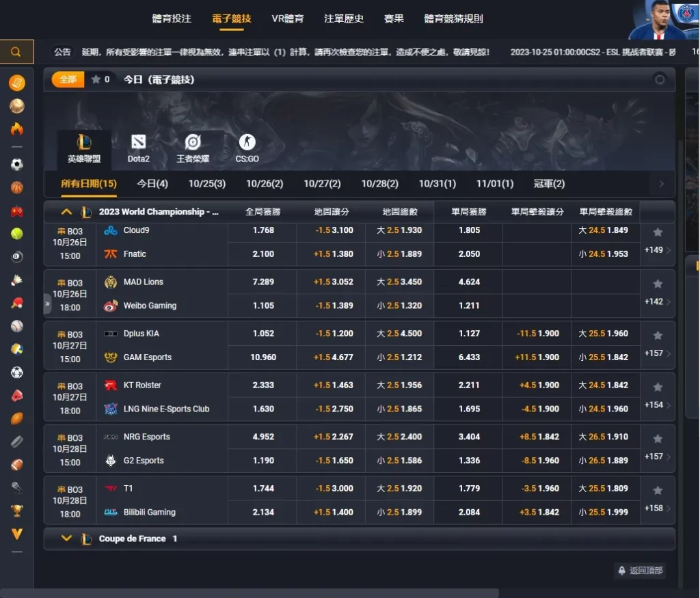The width and height of the screenshot is (700, 598).
Task: Favorite the Cloud9 vs Fnatic match star
Action: click(657, 232)
